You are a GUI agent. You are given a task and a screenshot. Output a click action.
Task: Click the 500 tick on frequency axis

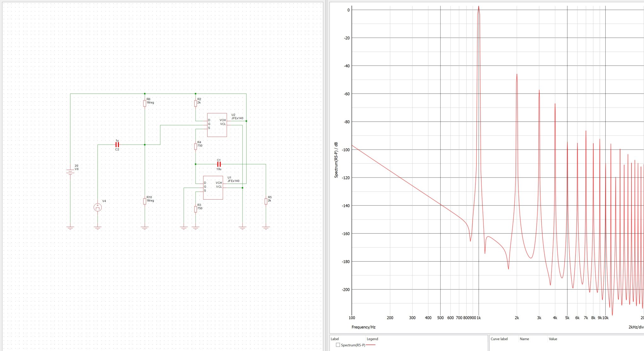click(440, 318)
